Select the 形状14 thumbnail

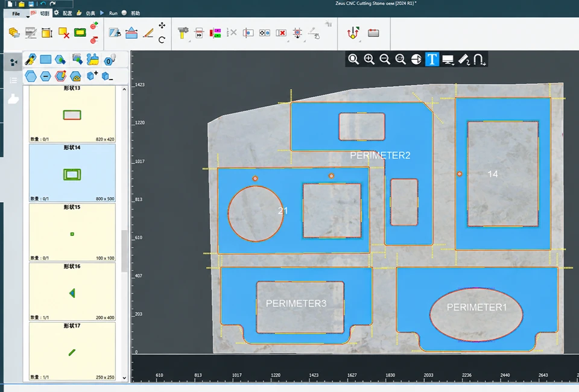click(72, 172)
